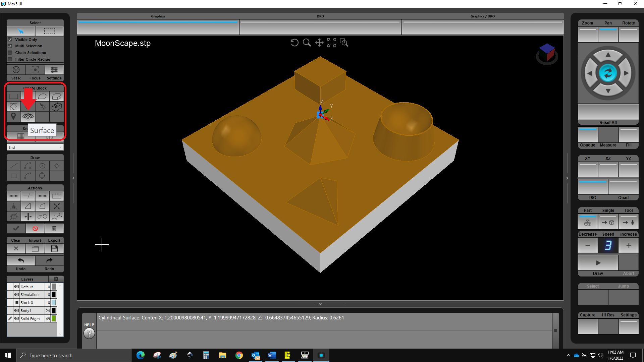Select the Line tool in the Draw panel
The image size is (644, 362).
(13, 166)
